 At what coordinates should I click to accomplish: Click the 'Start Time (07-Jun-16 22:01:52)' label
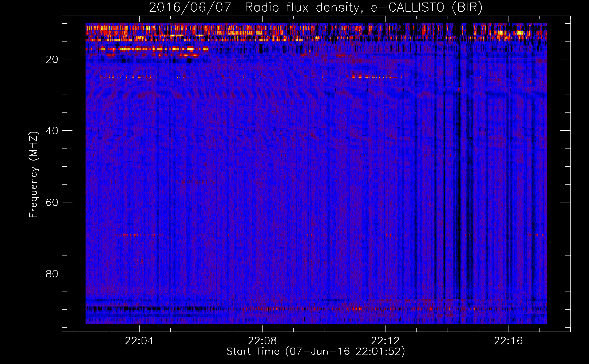coord(316,352)
